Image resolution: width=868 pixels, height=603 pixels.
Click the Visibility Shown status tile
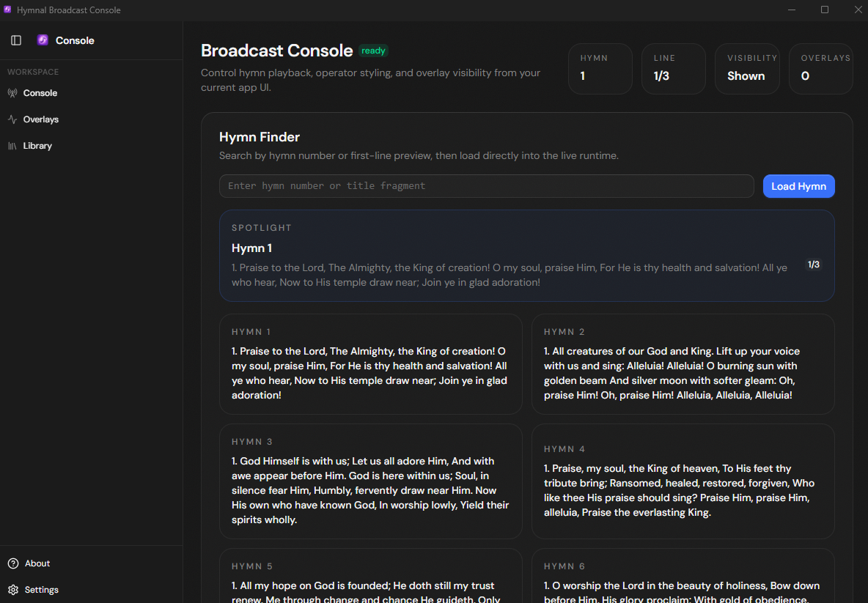click(746, 69)
